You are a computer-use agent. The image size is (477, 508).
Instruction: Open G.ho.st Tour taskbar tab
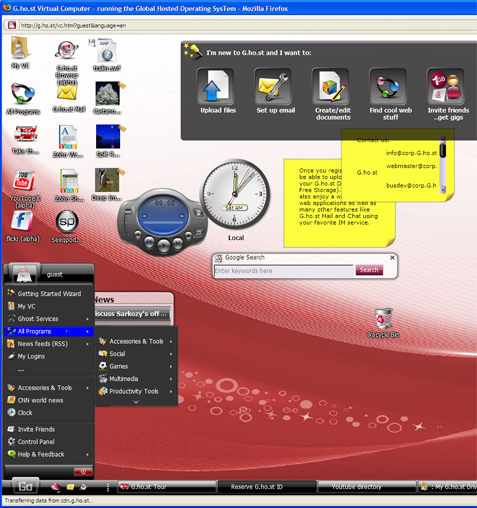167,487
